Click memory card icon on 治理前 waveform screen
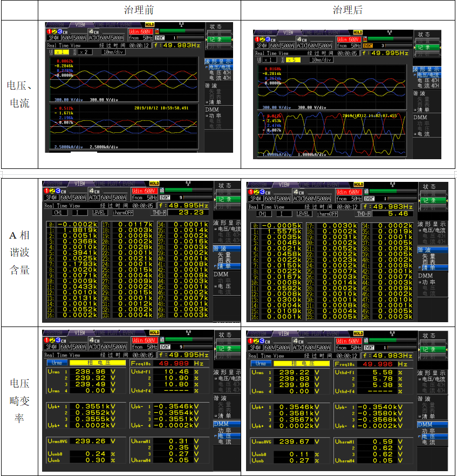The height and width of the screenshot is (476, 457). pyautogui.click(x=157, y=31)
